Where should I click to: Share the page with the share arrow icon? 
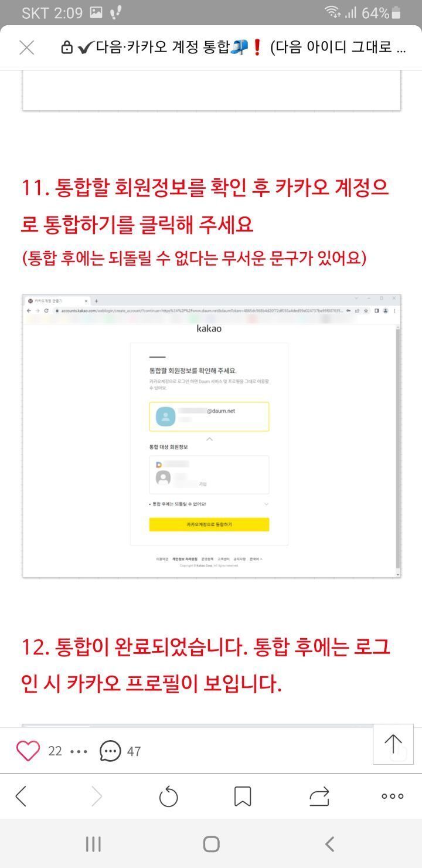click(x=319, y=796)
